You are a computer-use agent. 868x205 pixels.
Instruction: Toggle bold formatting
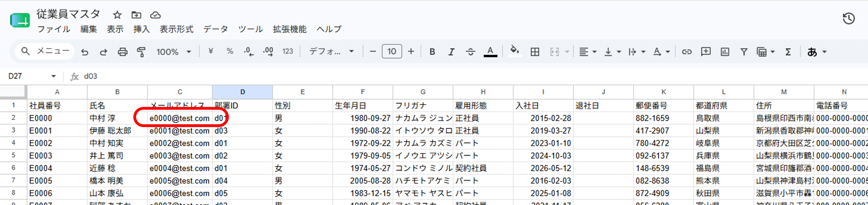pyautogui.click(x=432, y=51)
